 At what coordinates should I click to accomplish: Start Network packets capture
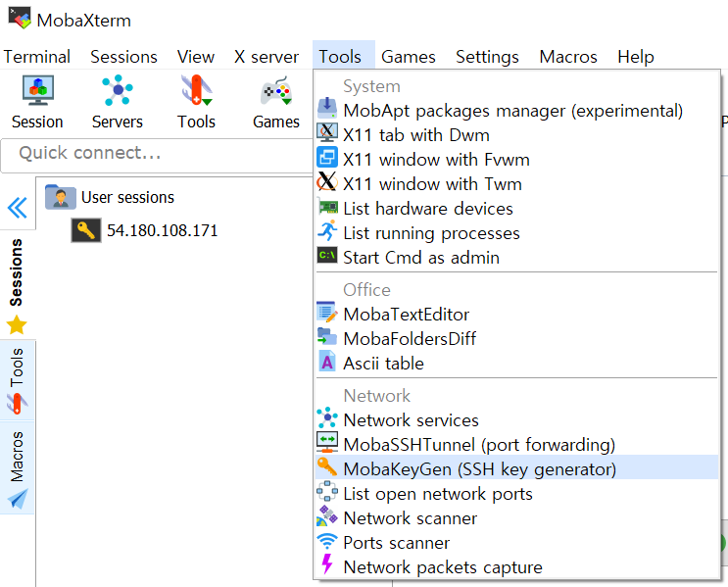516,567
